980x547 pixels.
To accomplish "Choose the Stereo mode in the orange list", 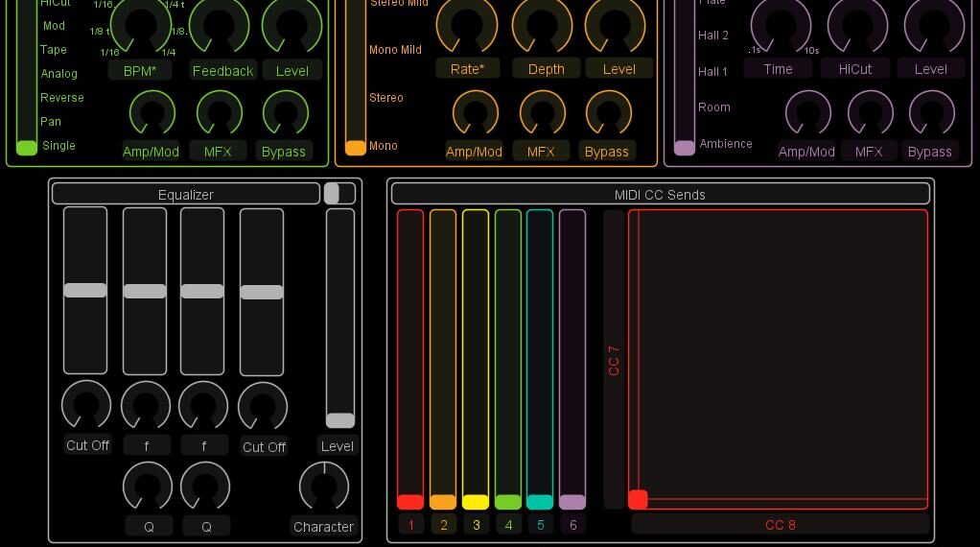I will 386,98.
